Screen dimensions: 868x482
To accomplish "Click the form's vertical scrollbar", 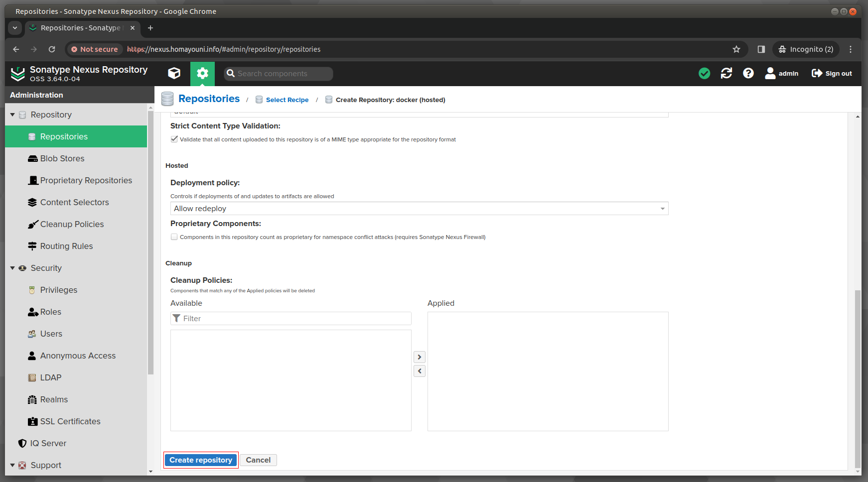I will [x=858, y=378].
